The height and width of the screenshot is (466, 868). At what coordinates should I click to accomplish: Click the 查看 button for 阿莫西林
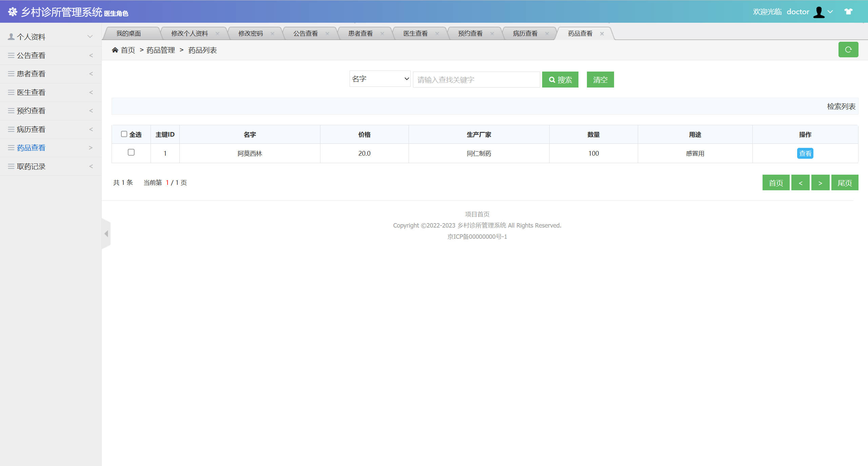coord(805,153)
